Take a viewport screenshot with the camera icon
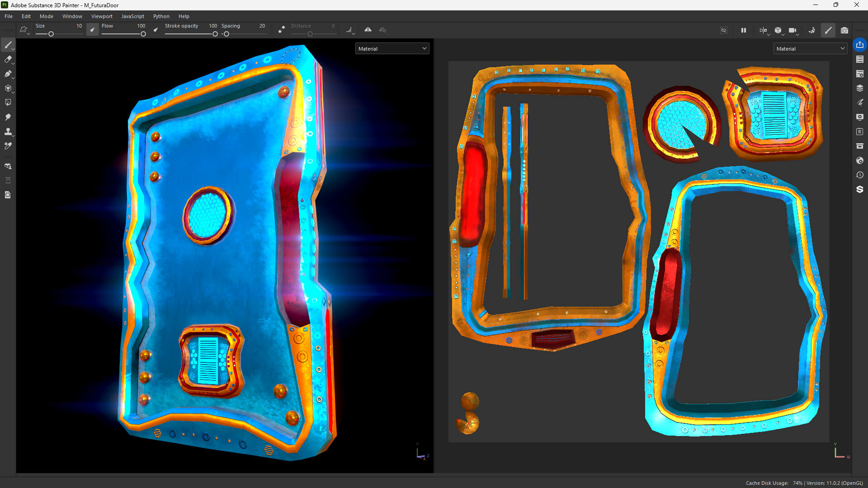 (x=844, y=30)
